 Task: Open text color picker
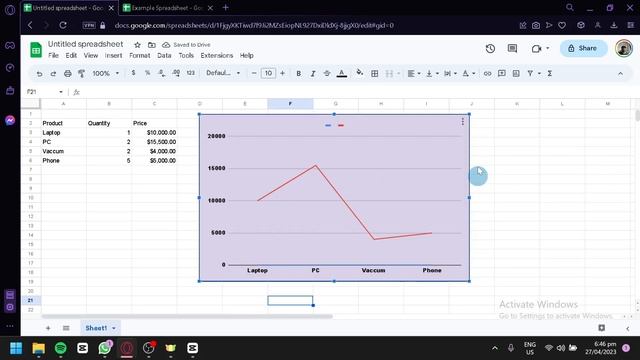click(x=342, y=73)
